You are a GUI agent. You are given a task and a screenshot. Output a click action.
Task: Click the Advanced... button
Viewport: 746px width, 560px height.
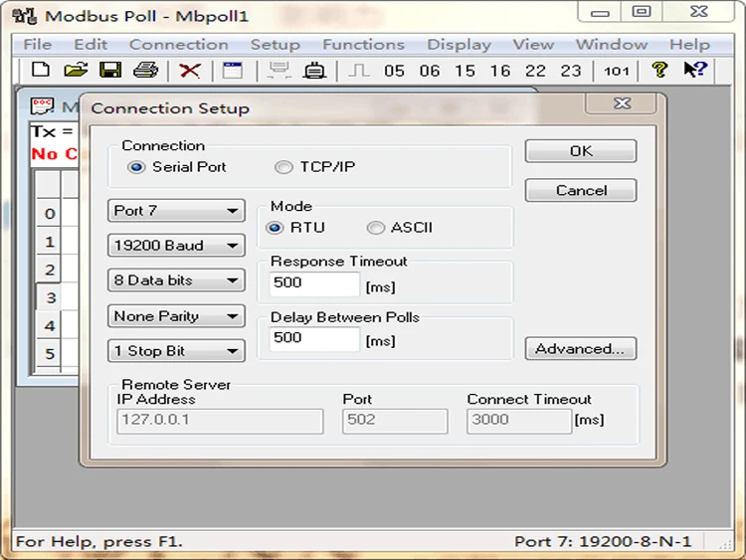tap(581, 349)
